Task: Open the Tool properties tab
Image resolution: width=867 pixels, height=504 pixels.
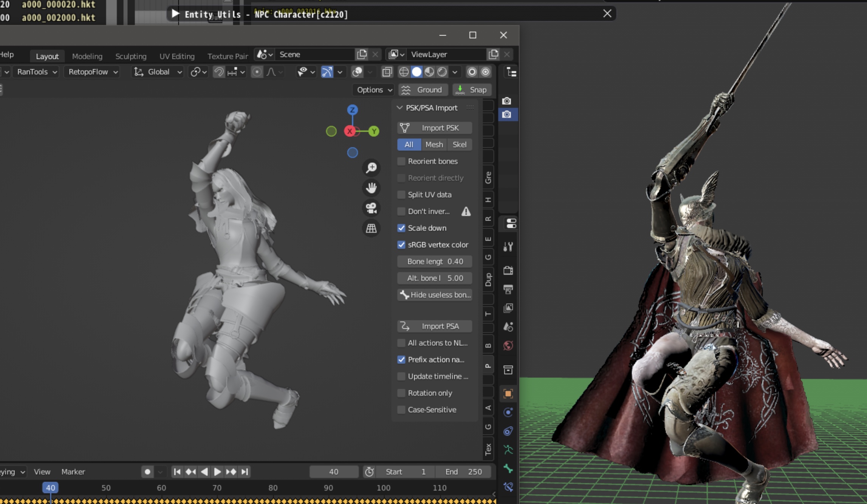Action: (508, 247)
